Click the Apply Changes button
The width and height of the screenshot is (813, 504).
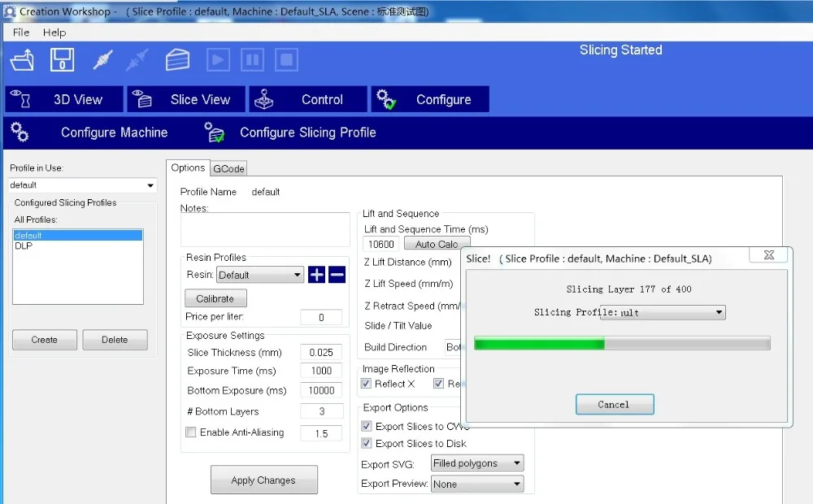[264, 480]
